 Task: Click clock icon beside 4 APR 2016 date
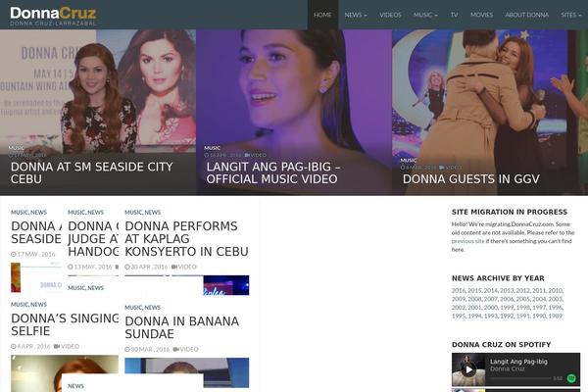coord(14,346)
